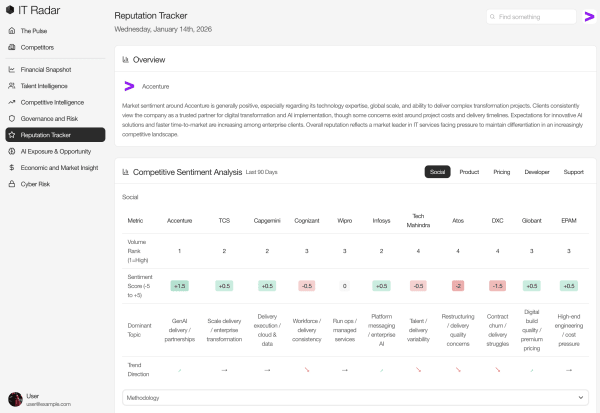Open the Support tab
Viewport: 600px width, 413px height.
tap(574, 172)
